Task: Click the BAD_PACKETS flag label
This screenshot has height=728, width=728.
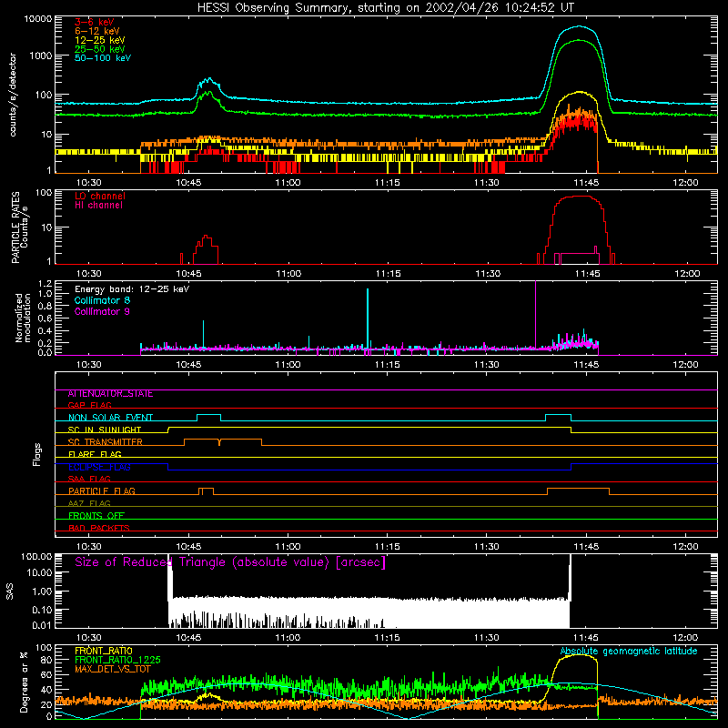Action: [99, 528]
